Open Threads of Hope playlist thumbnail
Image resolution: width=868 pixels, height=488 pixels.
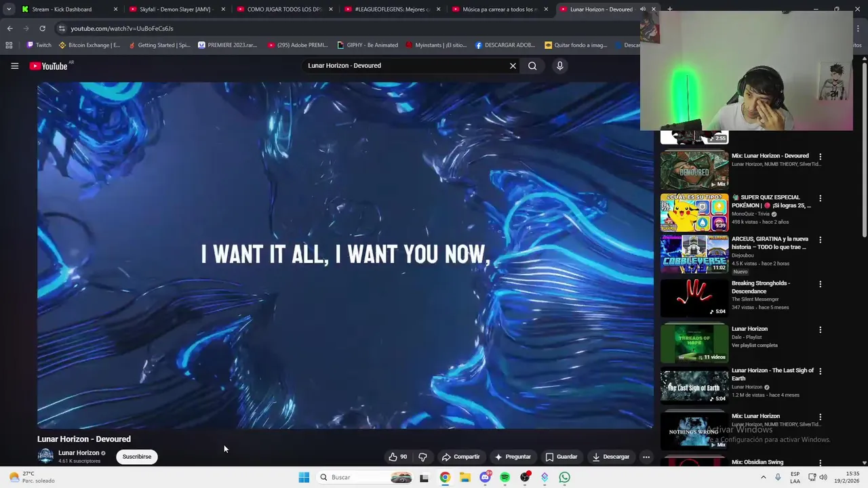(694, 342)
